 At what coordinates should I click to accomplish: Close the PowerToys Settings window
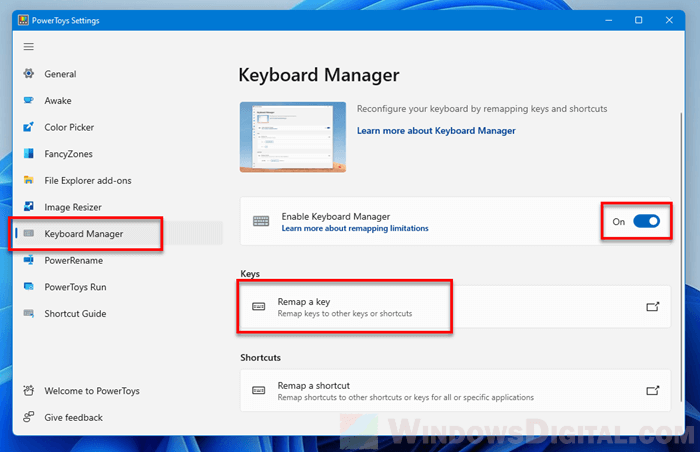[669, 21]
